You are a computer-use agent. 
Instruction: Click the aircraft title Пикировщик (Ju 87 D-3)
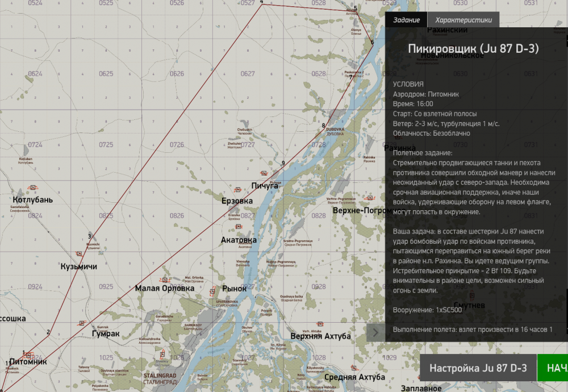pyautogui.click(x=473, y=48)
